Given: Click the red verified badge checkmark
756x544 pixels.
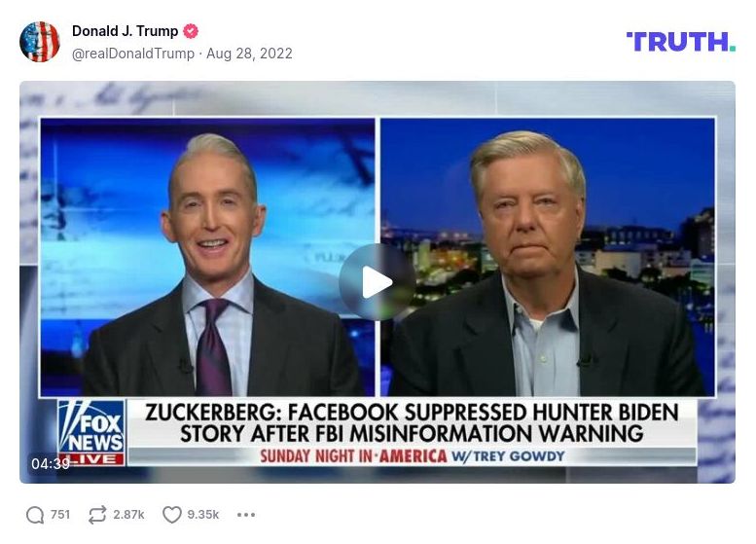Looking at the screenshot, I should 191,31.
